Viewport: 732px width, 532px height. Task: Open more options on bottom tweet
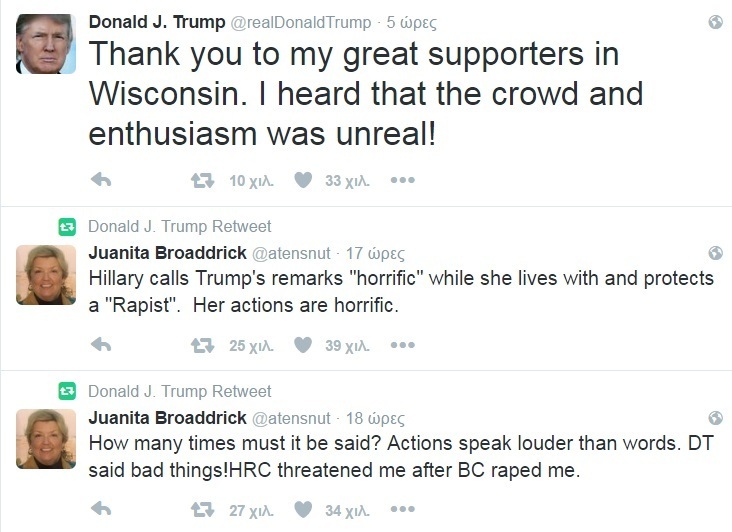(x=402, y=510)
